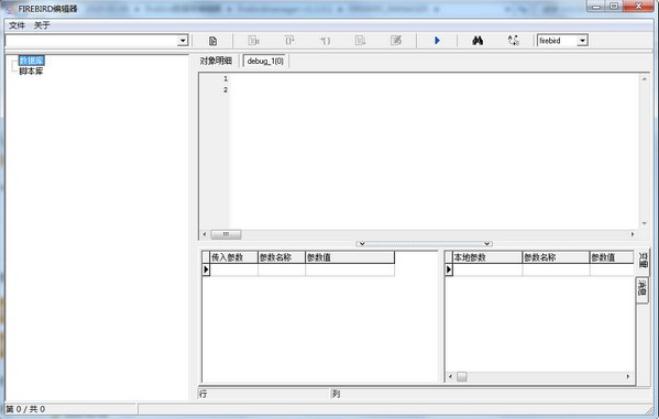Image resolution: width=659 pixels, height=419 pixels.
Task: Click the grayed-out step-over debug icon
Action: pyautogui.click(x=289, y=41)
